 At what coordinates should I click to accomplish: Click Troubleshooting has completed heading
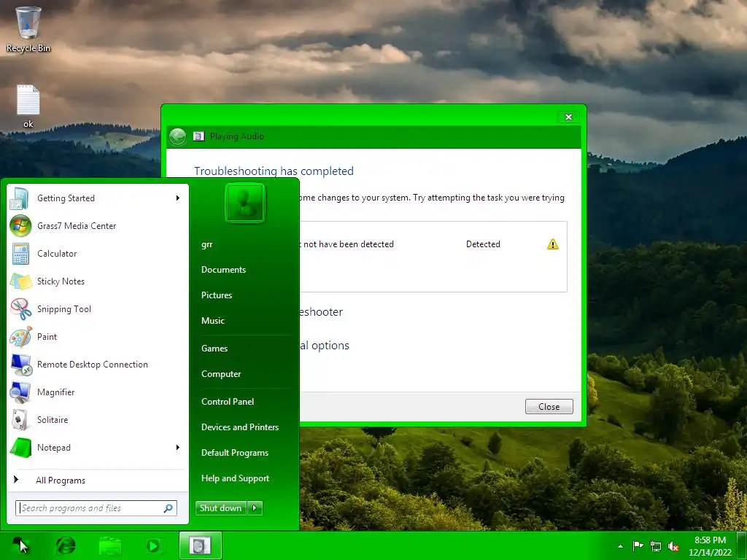[x=274, y=171]
